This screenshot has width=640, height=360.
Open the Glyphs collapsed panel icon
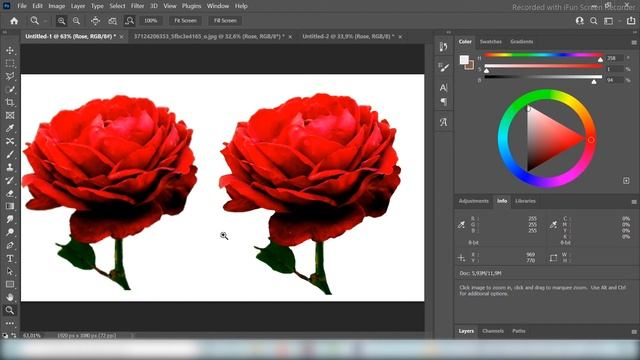point(444,122)
